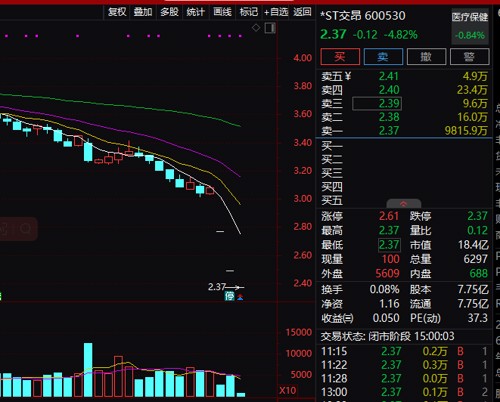The height and width of the screenshot is (402, 500).
Task: Open the 叠加 overlay menu
Action: coord(143,12)
